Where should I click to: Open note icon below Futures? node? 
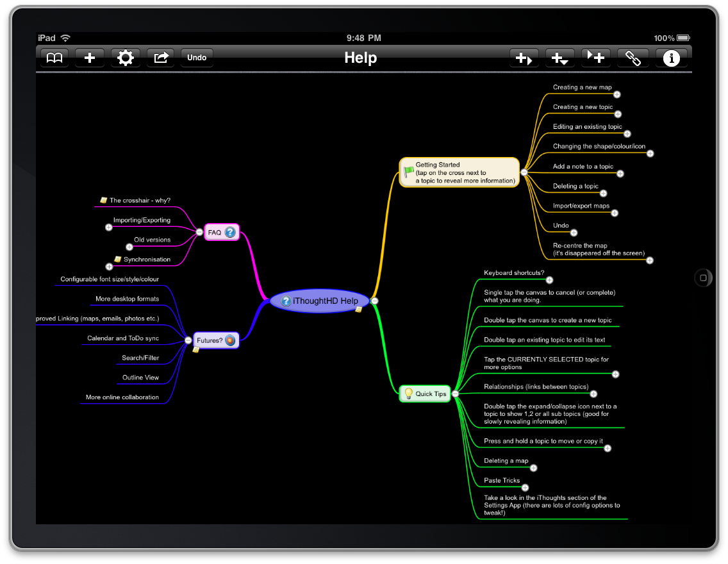[196, 349]
